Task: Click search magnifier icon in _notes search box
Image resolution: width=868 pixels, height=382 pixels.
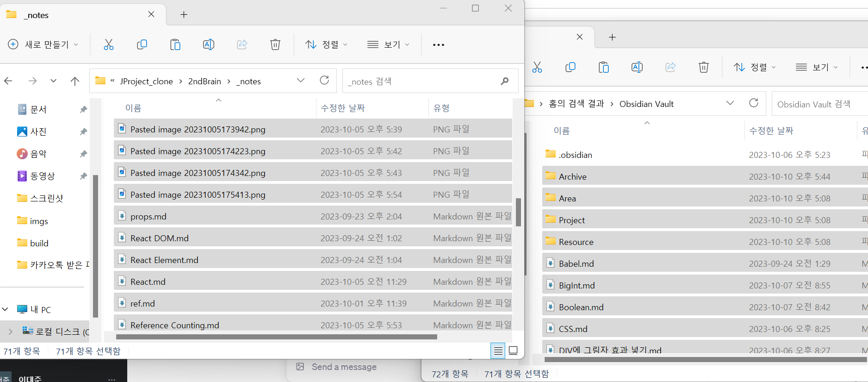Action: 505,81
